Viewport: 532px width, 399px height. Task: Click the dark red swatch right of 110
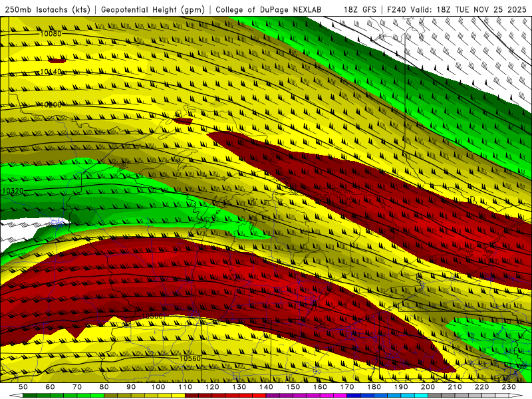tap(192, 396)
